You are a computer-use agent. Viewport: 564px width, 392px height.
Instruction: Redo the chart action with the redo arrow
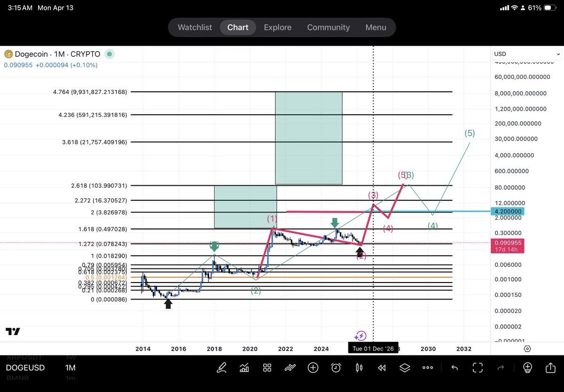(x=501, y=368)
